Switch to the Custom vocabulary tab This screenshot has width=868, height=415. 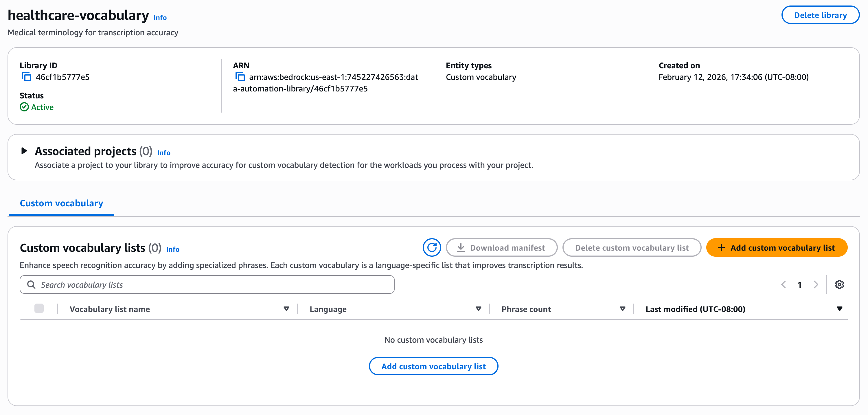point(61,203)
